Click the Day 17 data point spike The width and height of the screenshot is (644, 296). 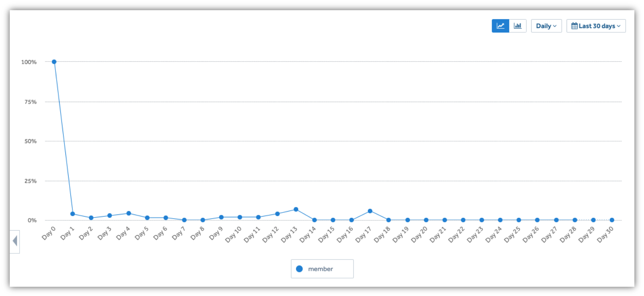(x=370, y=211)
